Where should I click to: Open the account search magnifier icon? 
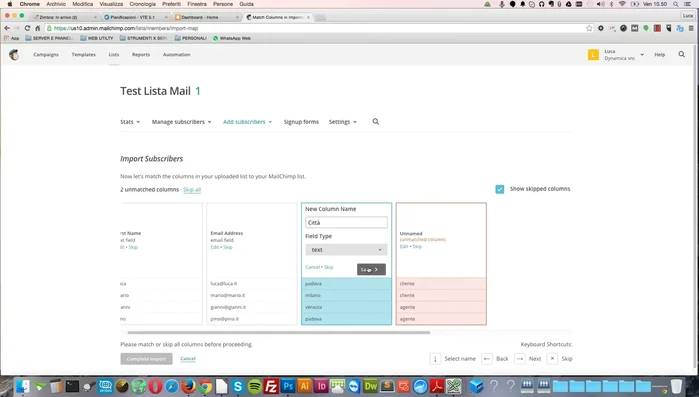682,54
